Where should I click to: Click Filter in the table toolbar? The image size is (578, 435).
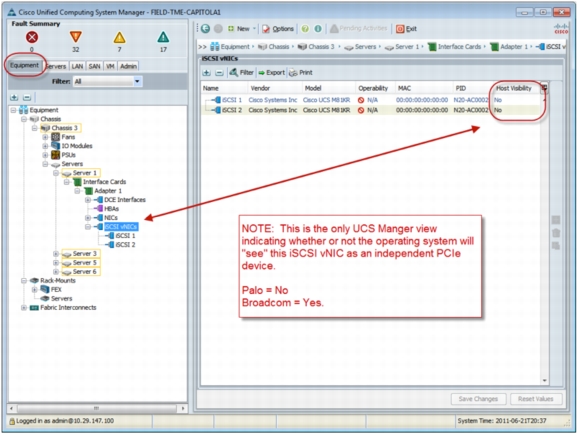pos(242,73)
